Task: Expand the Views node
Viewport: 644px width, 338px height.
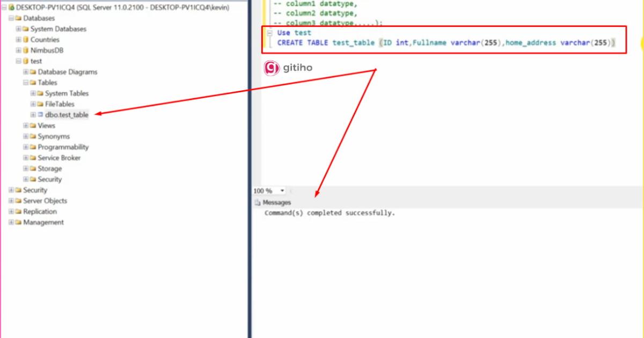Action: (25, 125)
